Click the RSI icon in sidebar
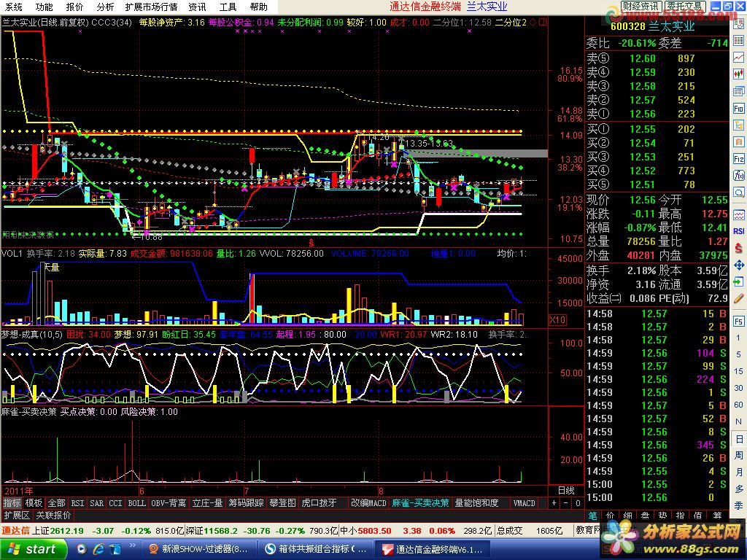 coord(739,231)
